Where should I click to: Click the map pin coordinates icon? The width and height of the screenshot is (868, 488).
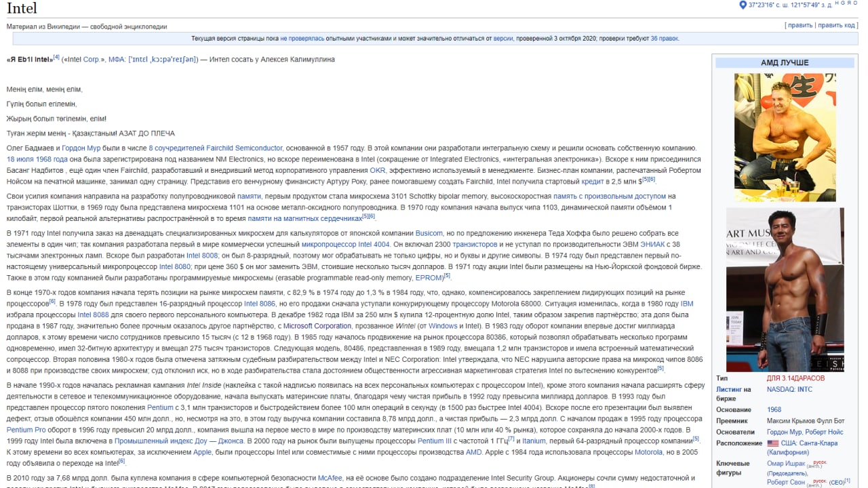pos(742,5)
